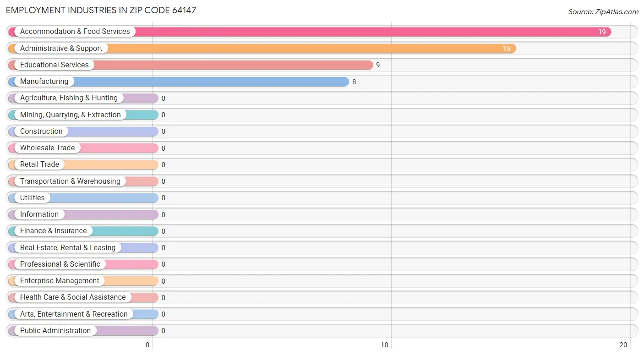The width and height of the screenshot is (644, 356).
Task: Click the Educational Services label
Action: (x=55, y=65)
